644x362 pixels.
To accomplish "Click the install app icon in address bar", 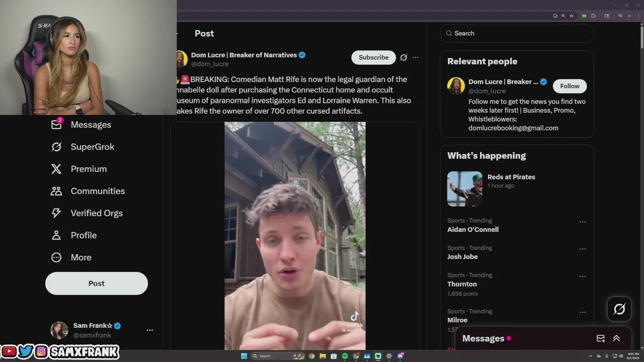I will coord(555,16).
